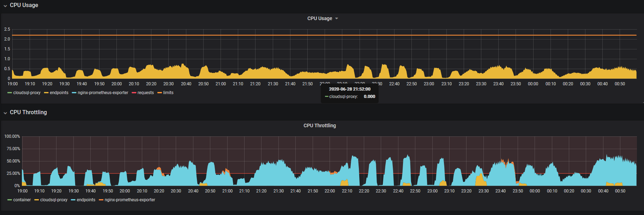Click the CPU Usage row heading text
This screenshot has height=215, width=644.
24,5
